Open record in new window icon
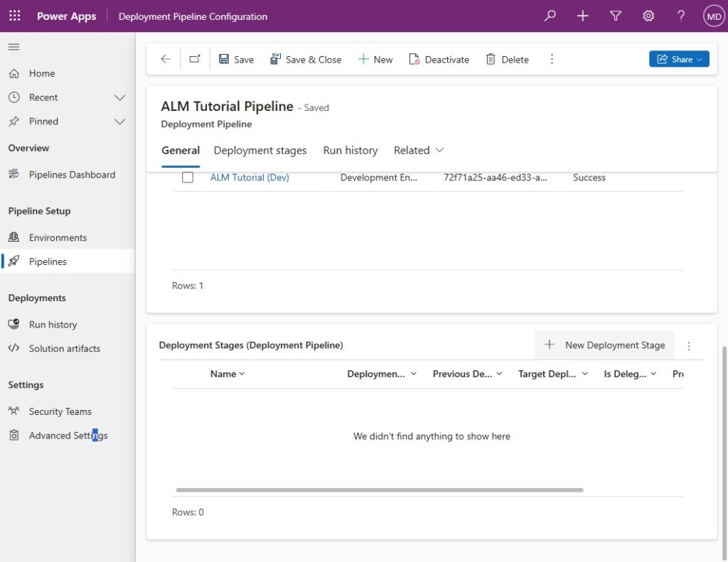Image resolution: width=728 pixels, height=562 pixels. coord(195,59)
